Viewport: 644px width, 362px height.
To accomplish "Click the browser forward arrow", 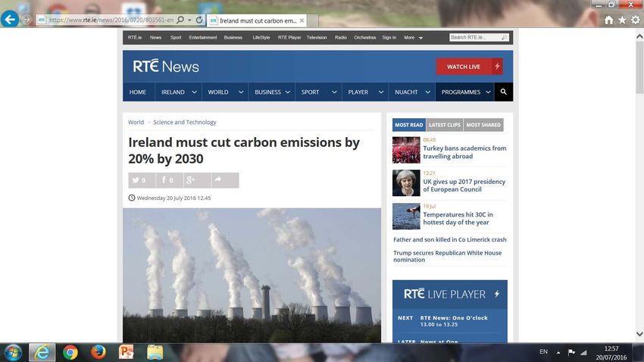I will point(27,20).
